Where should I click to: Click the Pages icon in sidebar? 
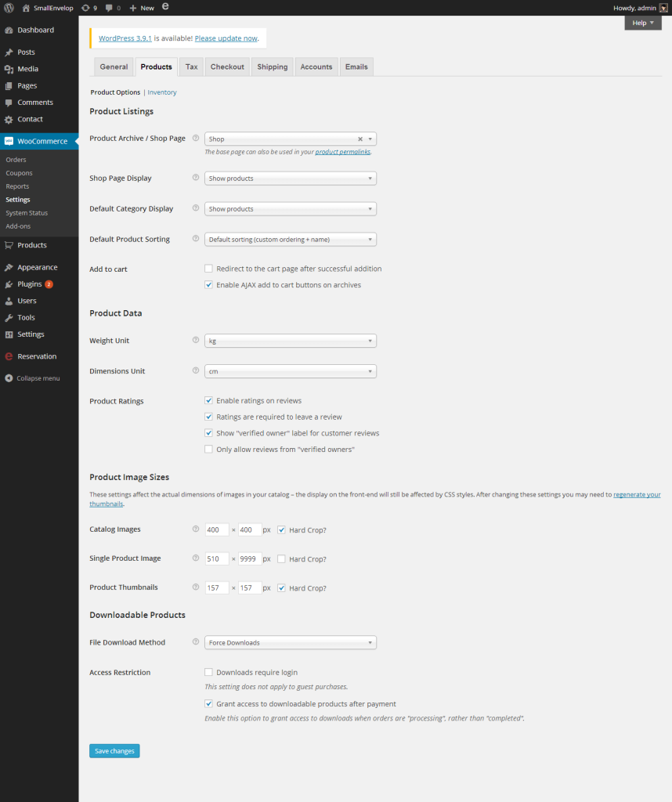tap(9, 86)
